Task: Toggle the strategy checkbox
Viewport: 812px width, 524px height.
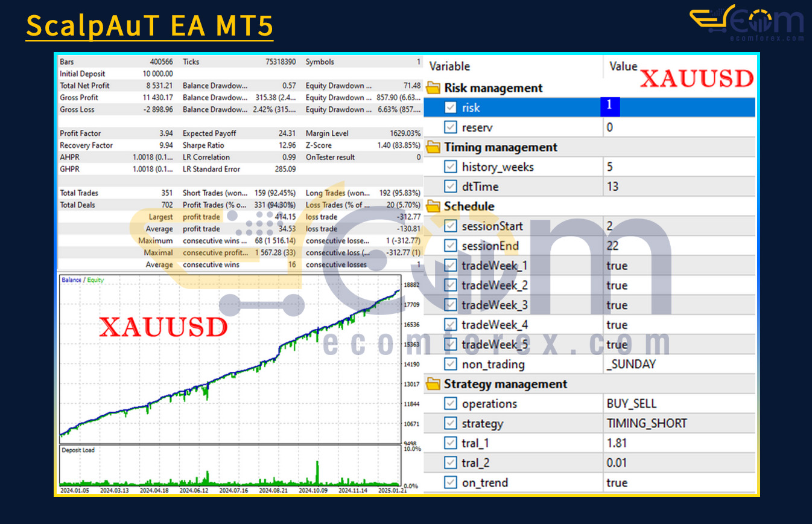Action: coord(451,423)
